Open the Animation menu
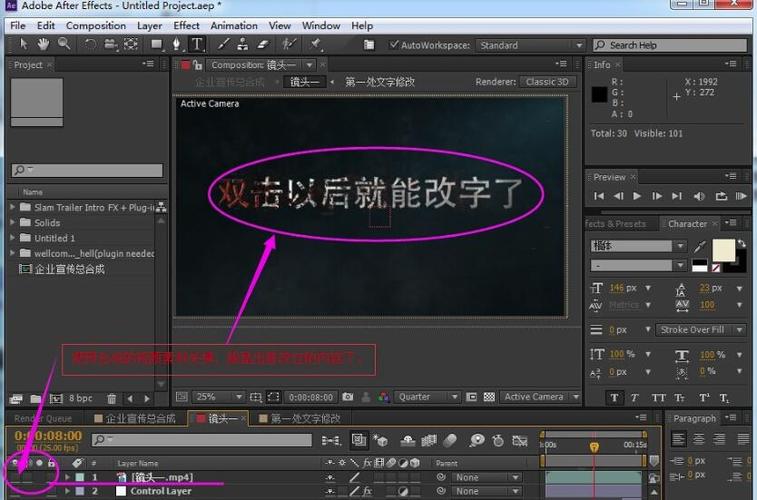This screenshot has width=757, height=500. coord(234,26)
